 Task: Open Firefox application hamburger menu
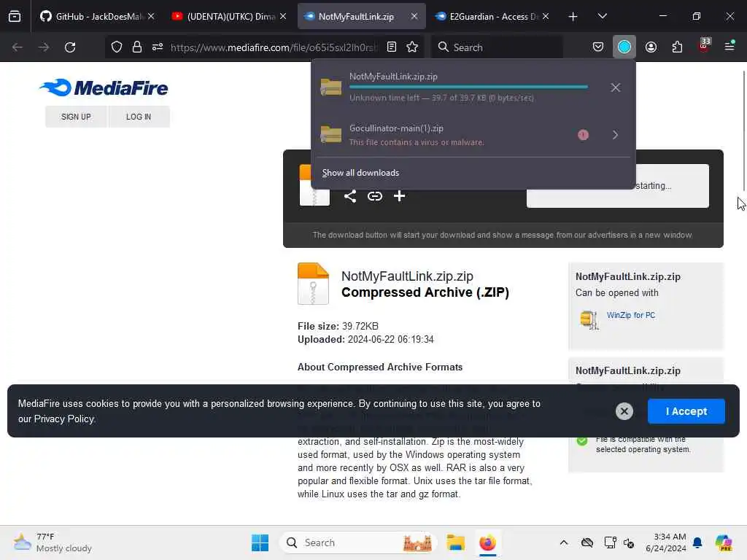pyautogui.click(x=729, y=47)
